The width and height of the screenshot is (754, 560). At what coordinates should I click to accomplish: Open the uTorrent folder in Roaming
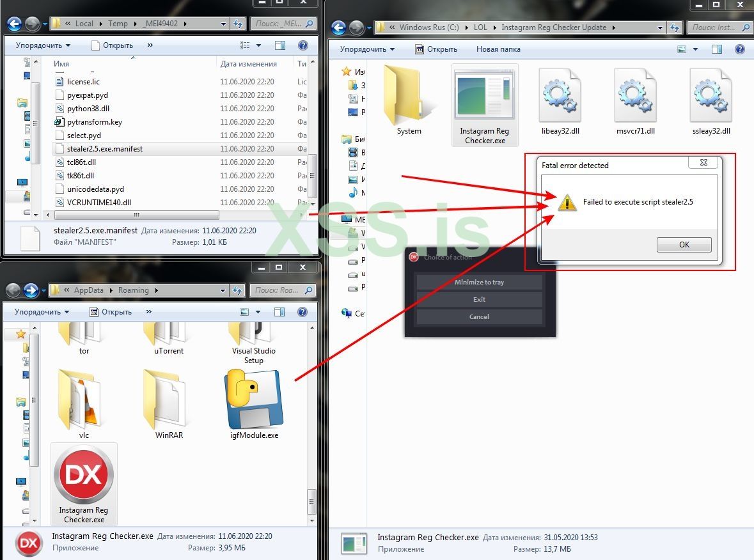(x=169, y=339)
